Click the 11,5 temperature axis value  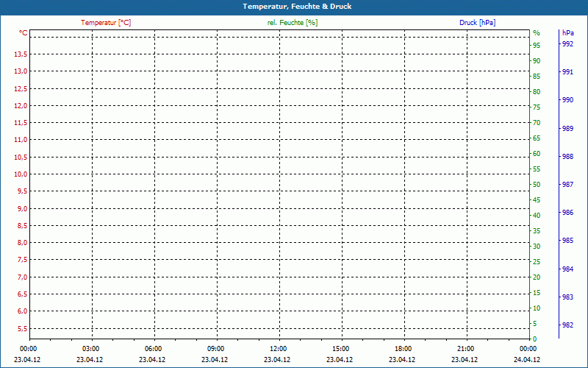pyautogui.click(x=21, y=123)
